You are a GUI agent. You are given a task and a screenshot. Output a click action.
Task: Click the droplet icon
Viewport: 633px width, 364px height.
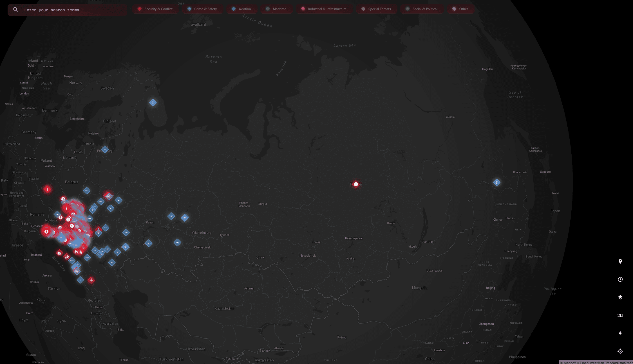point(620,333)
